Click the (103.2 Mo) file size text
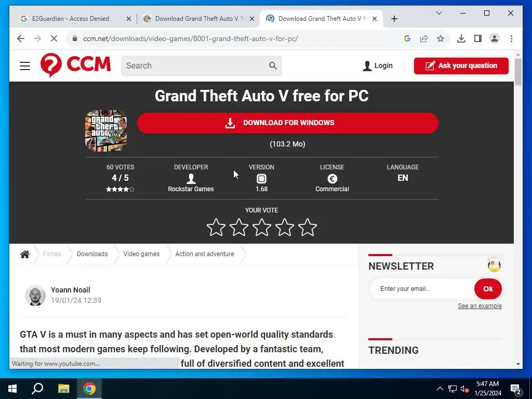Viewport: 532px width, 399px height. click(x=287, y=144)
